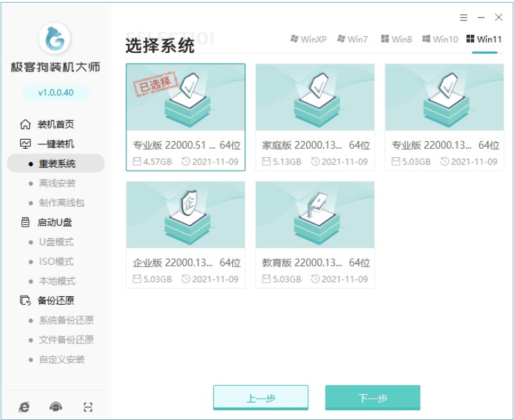Click the scan frame icon in sidebar footer
This screenshot has height=420, width=514.
88,406
